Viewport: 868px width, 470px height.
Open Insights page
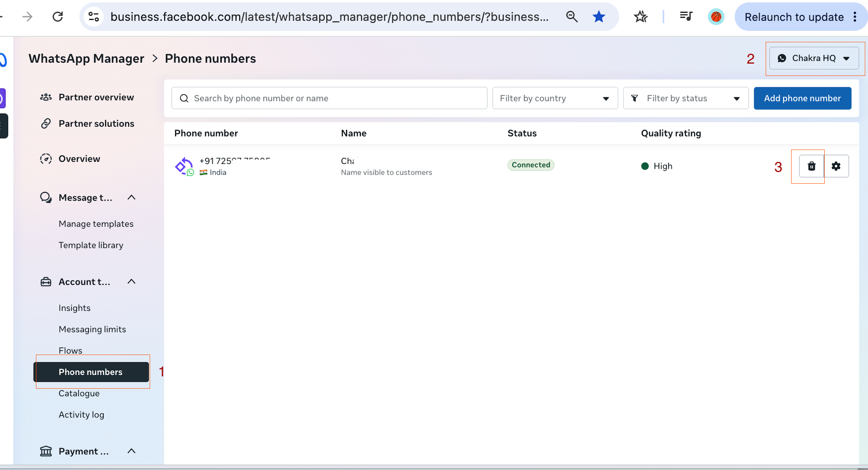coord(75,308)
